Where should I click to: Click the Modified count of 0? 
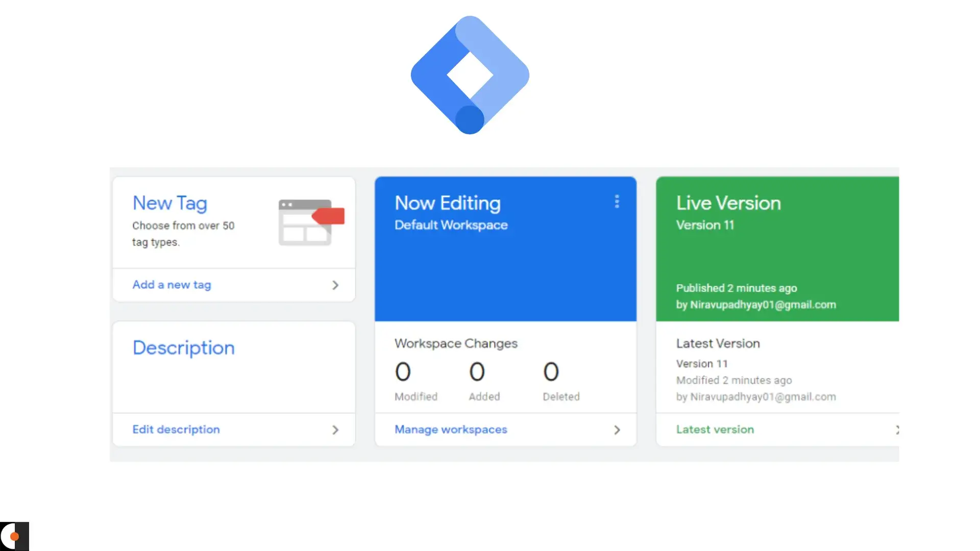pos(403,371)
